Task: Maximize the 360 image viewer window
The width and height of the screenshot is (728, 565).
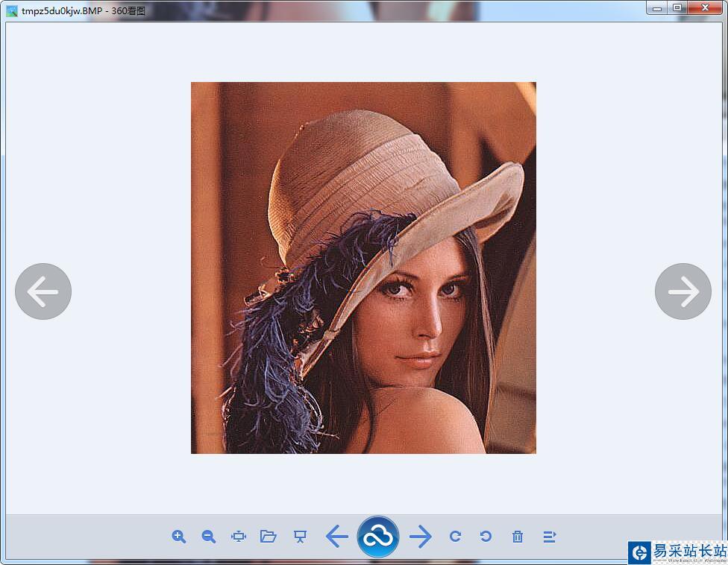Action: coord(677,8)
